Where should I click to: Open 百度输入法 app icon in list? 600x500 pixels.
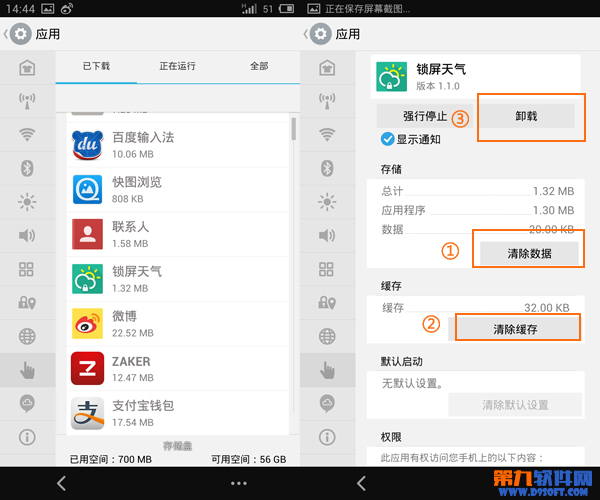pos(88,145)
